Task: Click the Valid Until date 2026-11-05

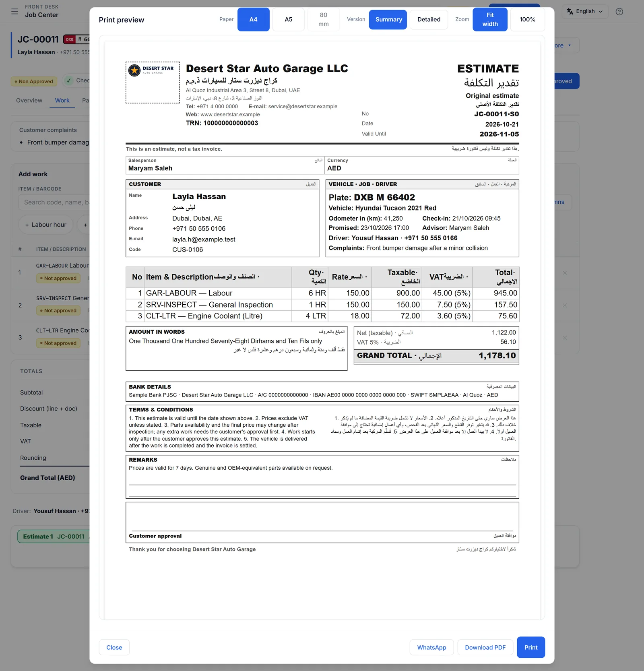Action: click(x=499, y=134)
